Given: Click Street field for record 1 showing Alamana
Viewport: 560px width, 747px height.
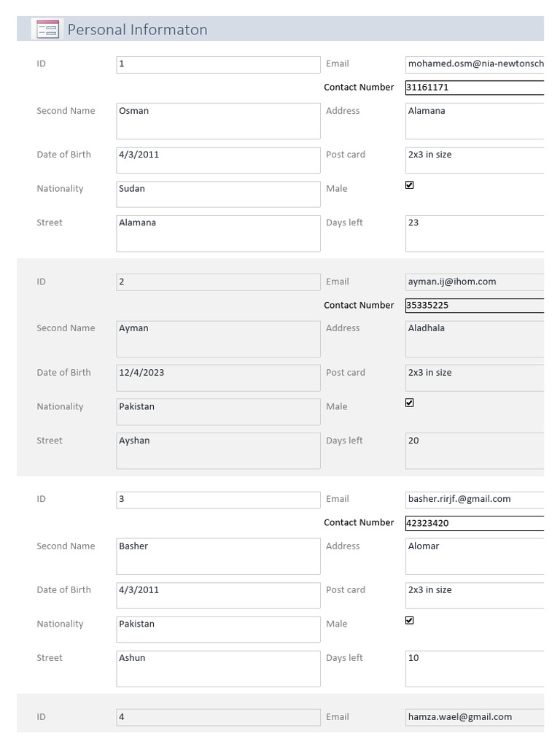Looking at the screenshot, I should [x=218, y=233].
